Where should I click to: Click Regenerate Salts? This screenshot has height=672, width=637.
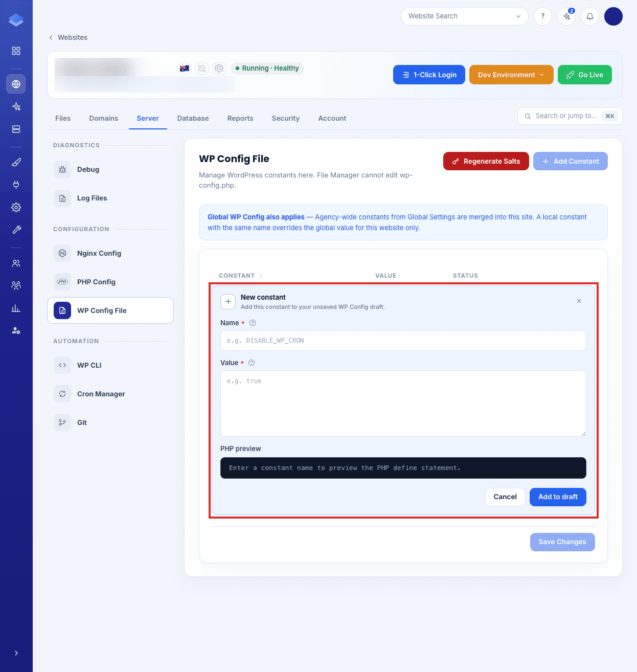point(486,161)
